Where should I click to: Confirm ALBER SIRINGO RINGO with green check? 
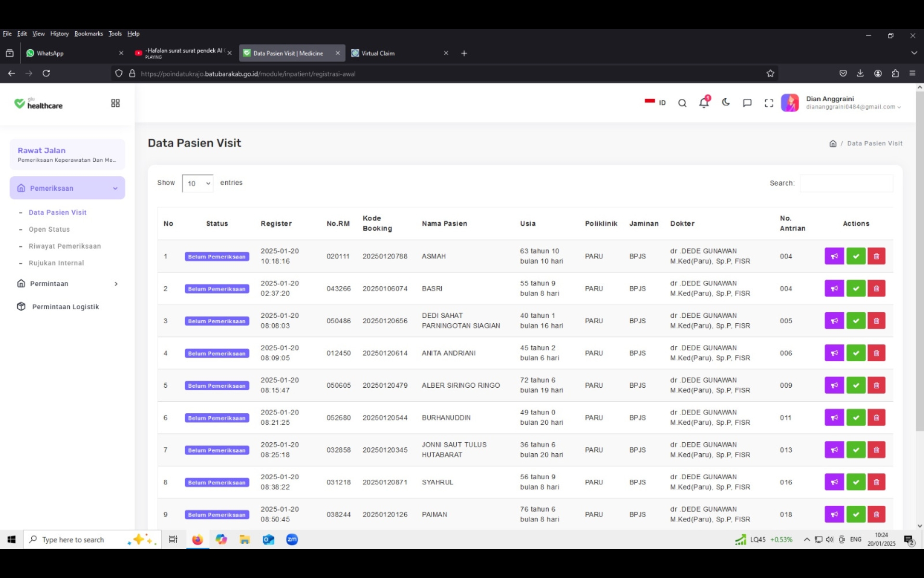(x=856, y=385)
